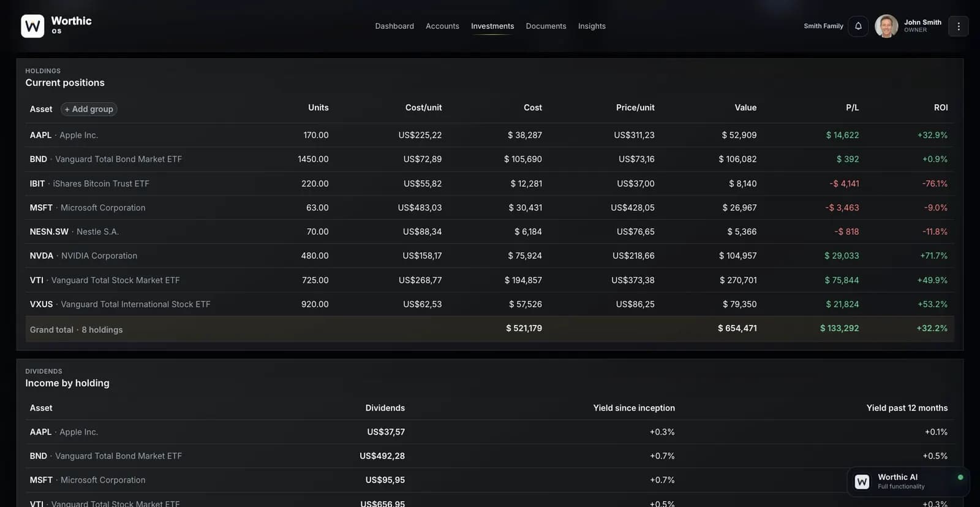Click the grand total cost $ 521,179
This screenshot has height=507, width=980.
click(524, 329)
